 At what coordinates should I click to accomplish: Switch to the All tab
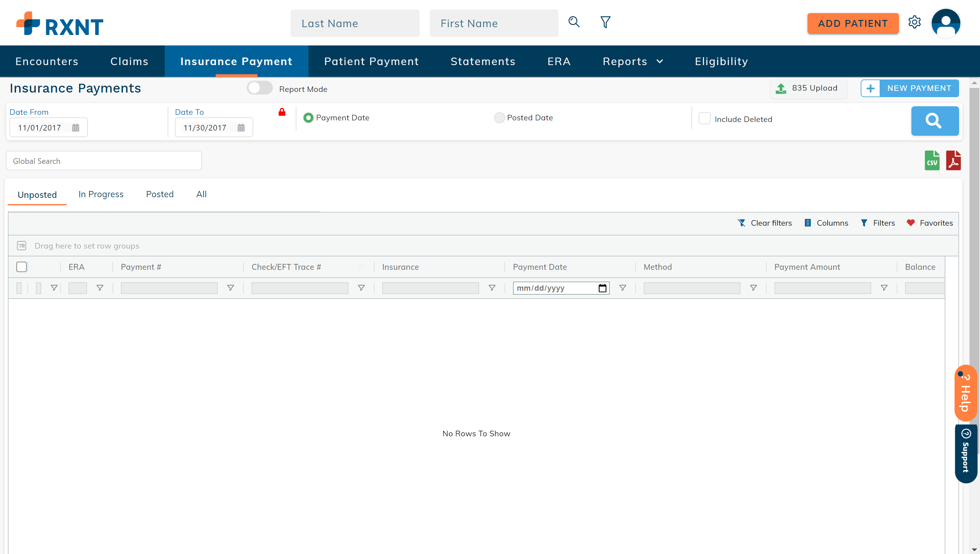(201, 194)
